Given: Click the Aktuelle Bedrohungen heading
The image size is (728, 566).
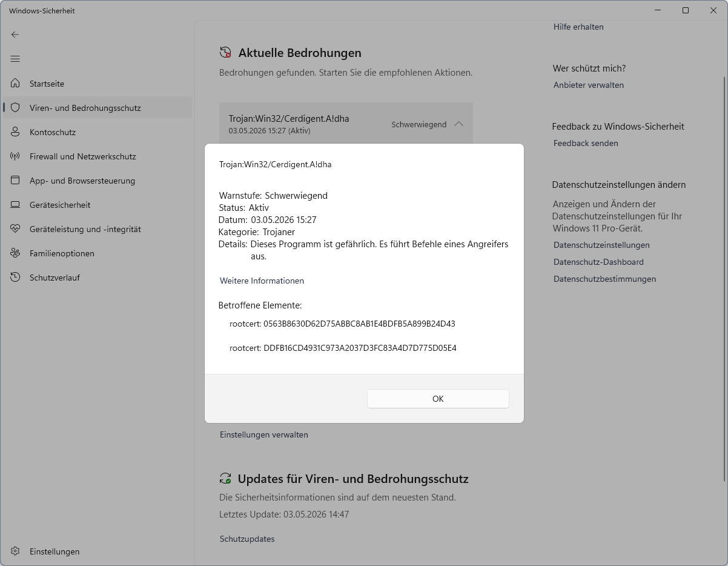Looking at the screenshot, I should (300, 53).
